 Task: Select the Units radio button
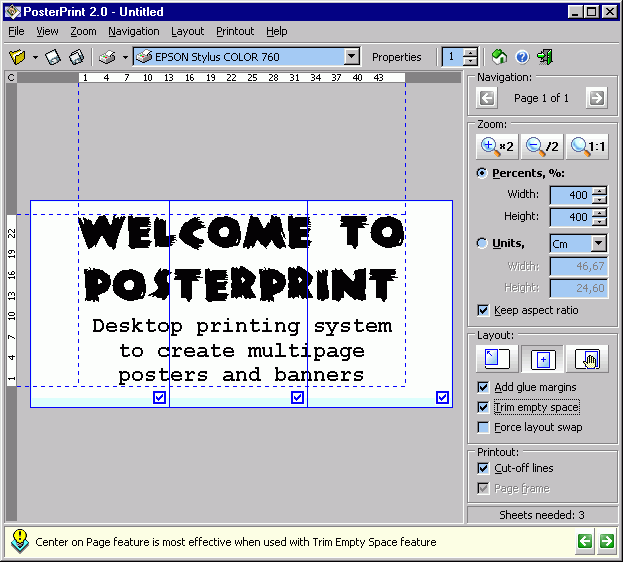(x=482, y=243)
